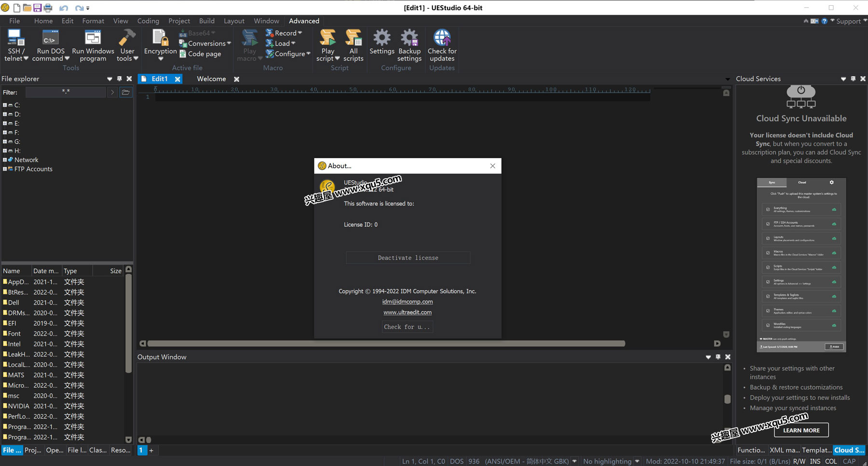Click the Save icon in title bar
Screen dimensions: 868x466
click(37, 8)
